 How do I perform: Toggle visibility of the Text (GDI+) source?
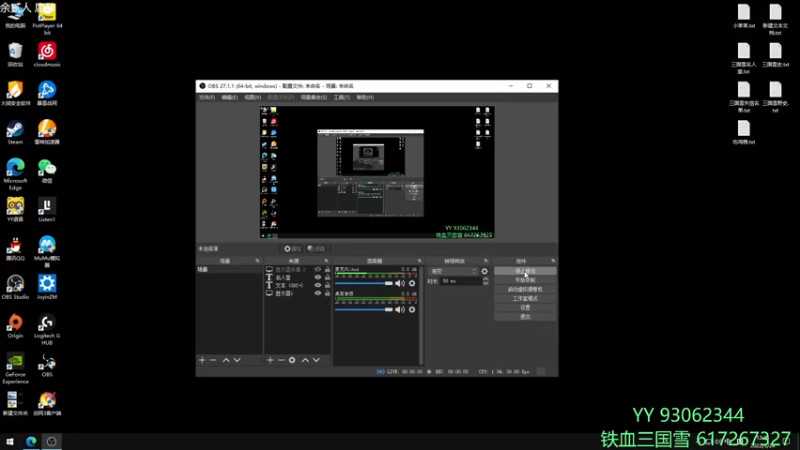(x=318, y=285)
